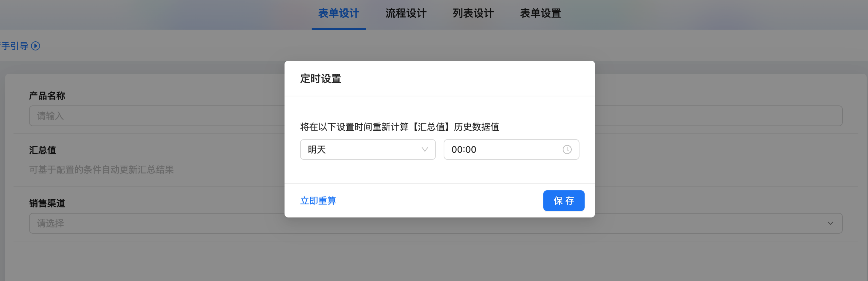Open the 销售渠道 请选择 select box
Screen dimensions: 868x281
click(436, 223)
